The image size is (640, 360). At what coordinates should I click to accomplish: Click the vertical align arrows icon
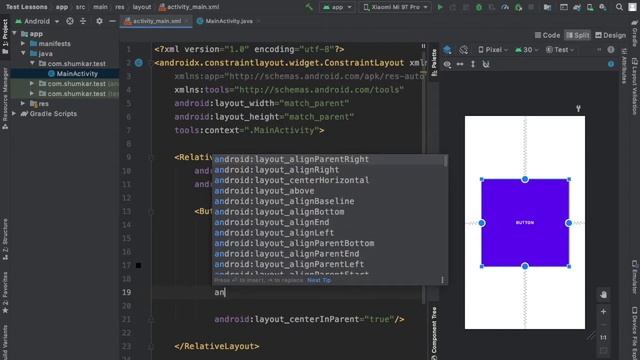[473, 64]
